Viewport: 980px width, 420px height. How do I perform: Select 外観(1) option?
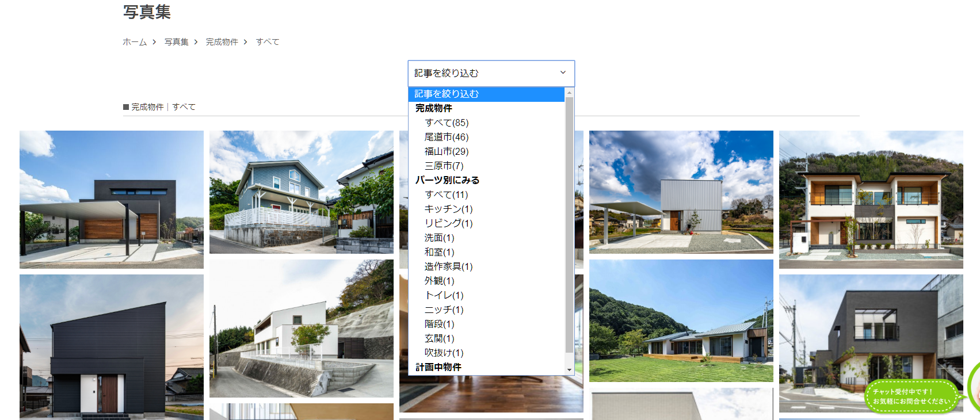point(487,281)
